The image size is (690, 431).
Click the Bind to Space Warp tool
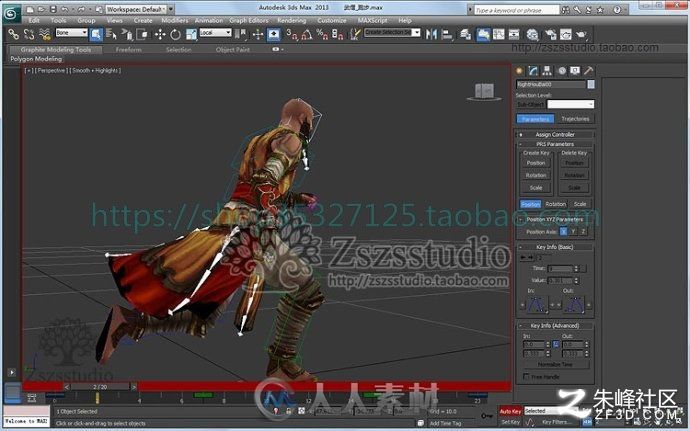(x=44, y=34)
